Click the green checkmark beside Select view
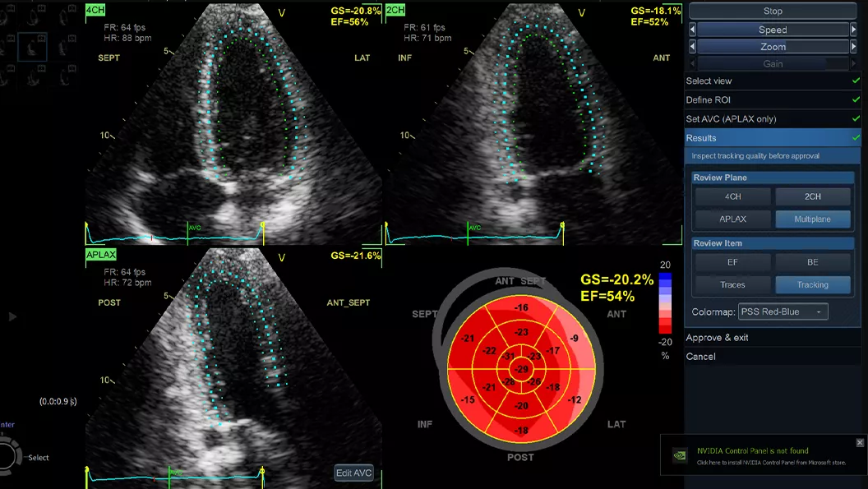 pyautogui.click(x=856, y=81)
